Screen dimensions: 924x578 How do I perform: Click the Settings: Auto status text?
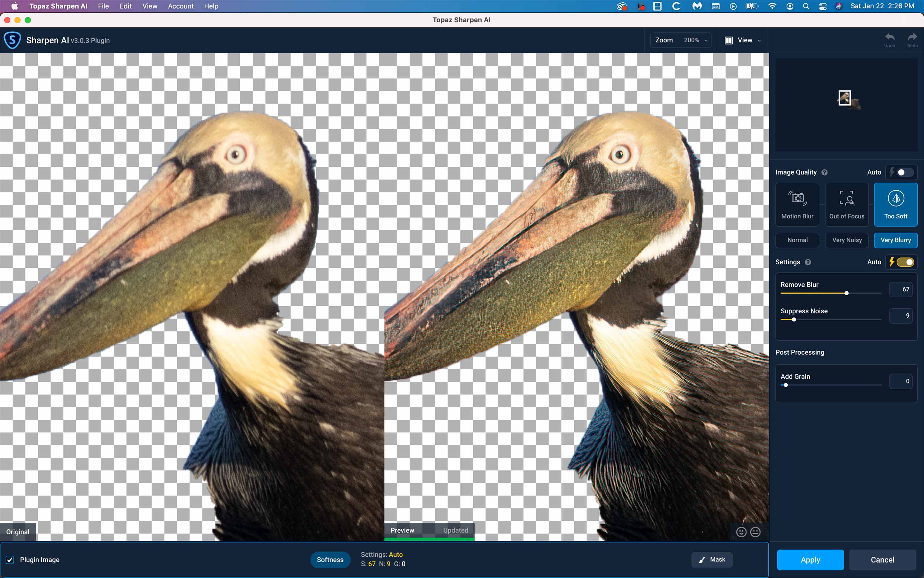click(381, 555)
